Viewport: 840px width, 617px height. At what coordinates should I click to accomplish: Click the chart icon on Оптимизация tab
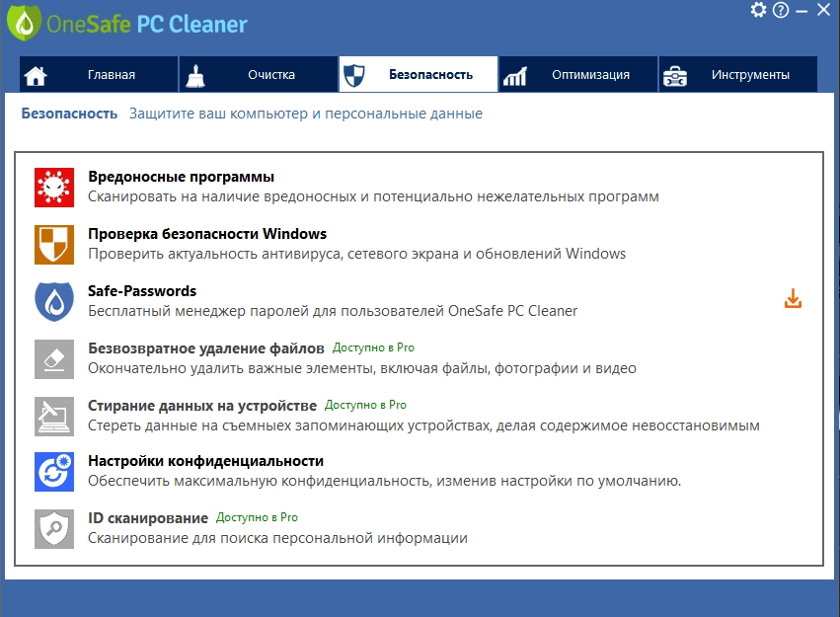515,77
